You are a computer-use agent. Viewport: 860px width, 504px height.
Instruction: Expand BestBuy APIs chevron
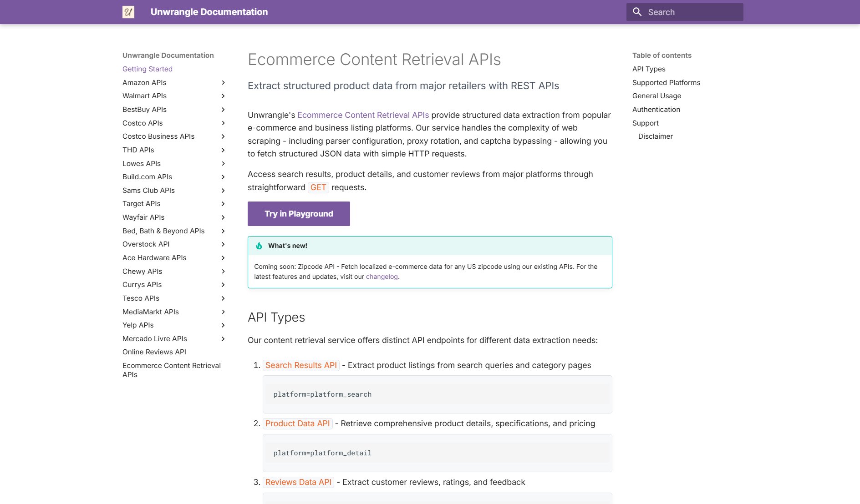click(223, 110)
